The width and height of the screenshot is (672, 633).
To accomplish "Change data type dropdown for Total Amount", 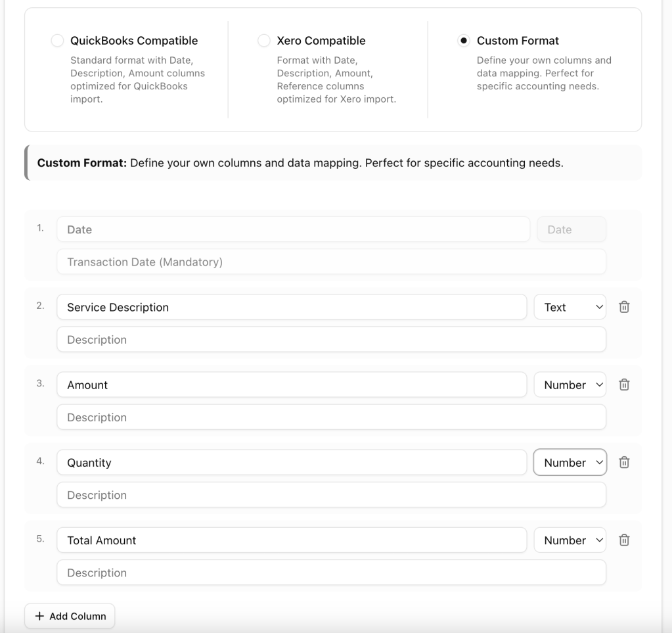I will (570, 540).
